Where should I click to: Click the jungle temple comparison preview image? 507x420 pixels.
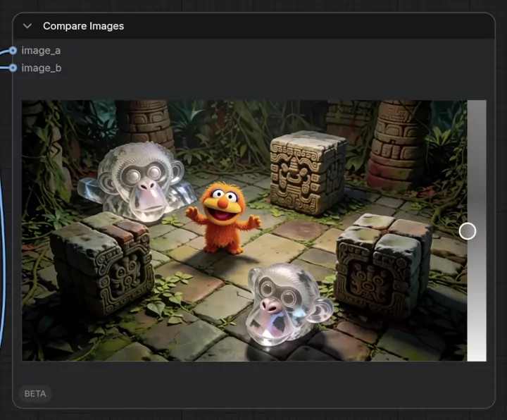(254, 230)
